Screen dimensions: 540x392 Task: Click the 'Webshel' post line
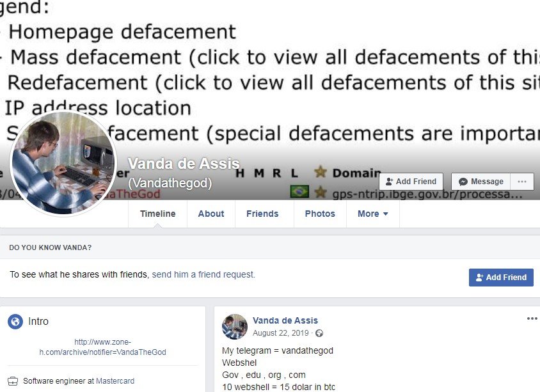tap(239, 363)
